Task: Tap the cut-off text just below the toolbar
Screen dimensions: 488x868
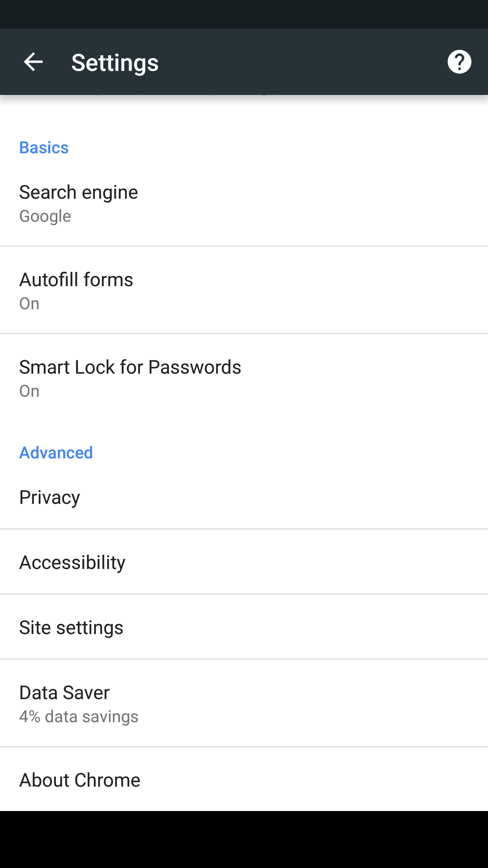Action: click(x=186, y=97)
